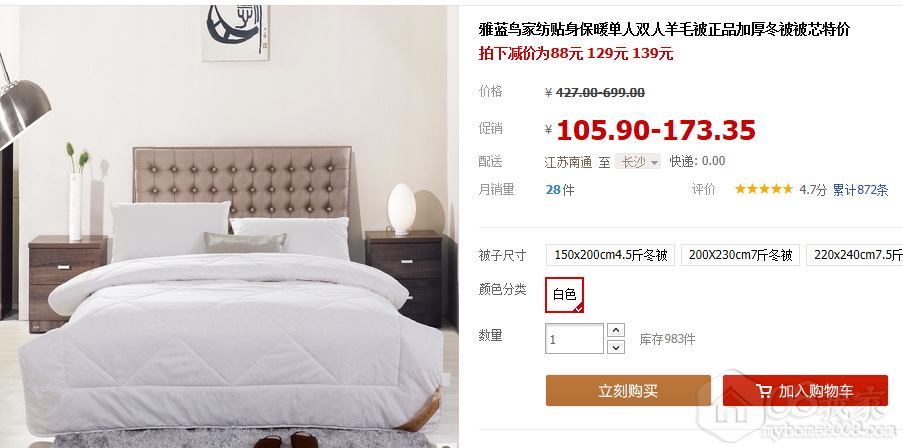Screen dimensions: 903x448
Task: Click the 4.7分 rating score
Action: [813, 190]
